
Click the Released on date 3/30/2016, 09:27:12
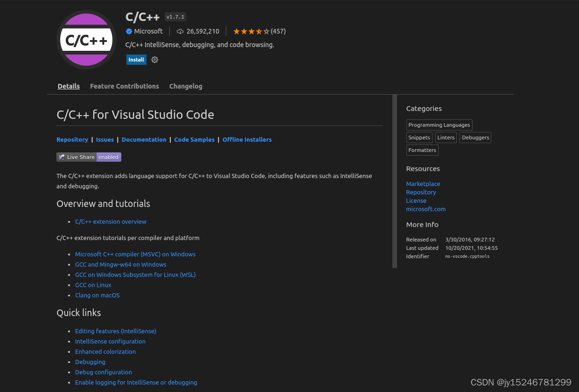click(x=470, y=240)
